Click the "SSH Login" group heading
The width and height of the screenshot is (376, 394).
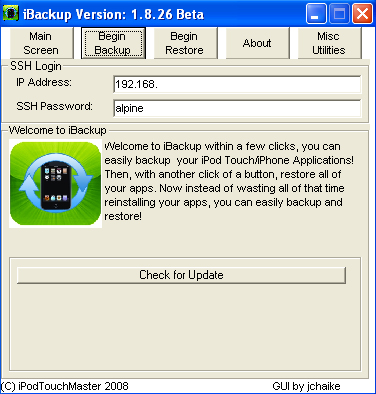pyautogui.click(x=36, y=66)
